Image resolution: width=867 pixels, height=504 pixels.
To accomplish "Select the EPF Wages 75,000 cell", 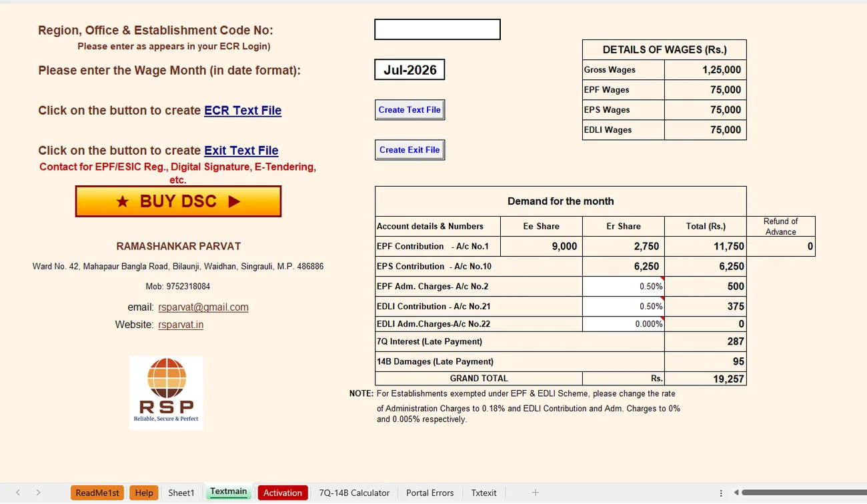I will pyautogui.click(x=706, y=90).
